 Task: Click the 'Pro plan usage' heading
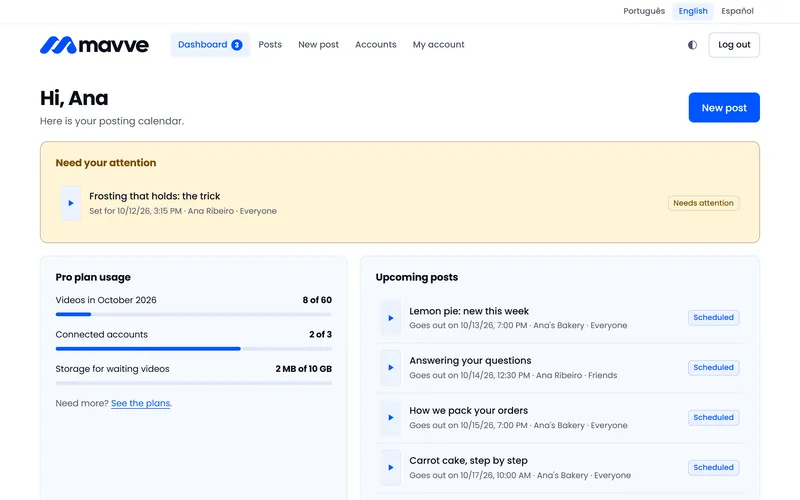pyautogui.click(x=93, y=277)
